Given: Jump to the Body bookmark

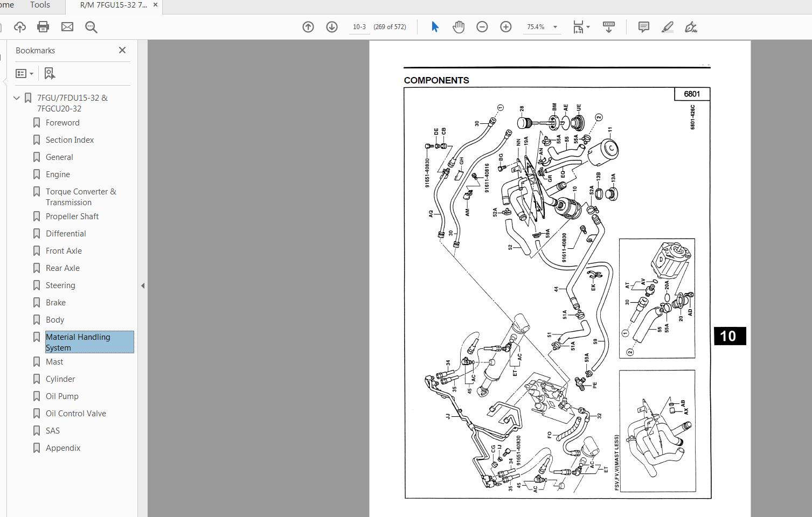Looking at the screenshot, I should 55,320.
